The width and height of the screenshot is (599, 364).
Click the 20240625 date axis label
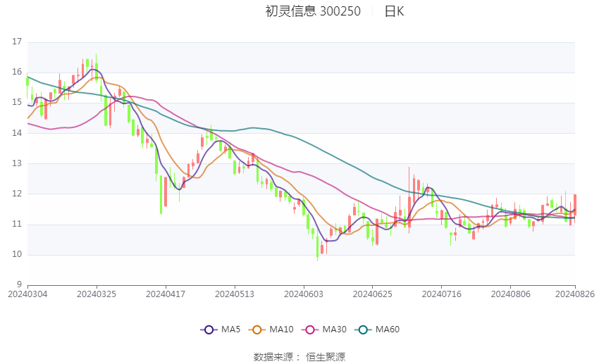click(373, 294)
